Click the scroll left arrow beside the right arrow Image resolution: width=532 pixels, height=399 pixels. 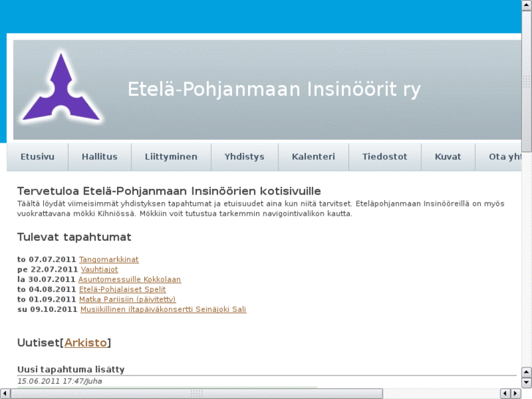coord(506,394)
